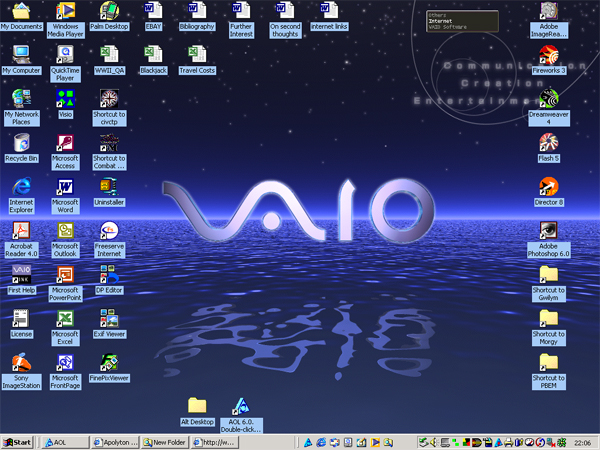Launch Dreamweaver 4 shortcut

549,99
